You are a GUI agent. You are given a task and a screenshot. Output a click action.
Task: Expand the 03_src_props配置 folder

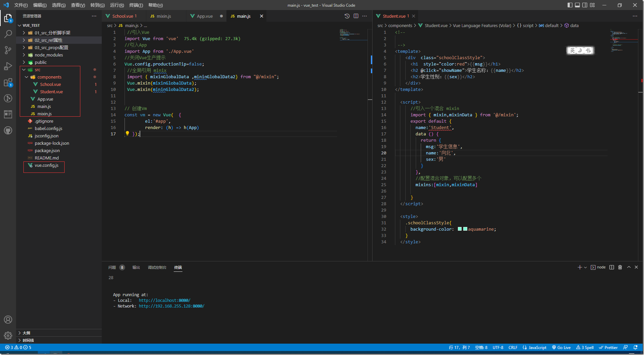pos(24,47)
